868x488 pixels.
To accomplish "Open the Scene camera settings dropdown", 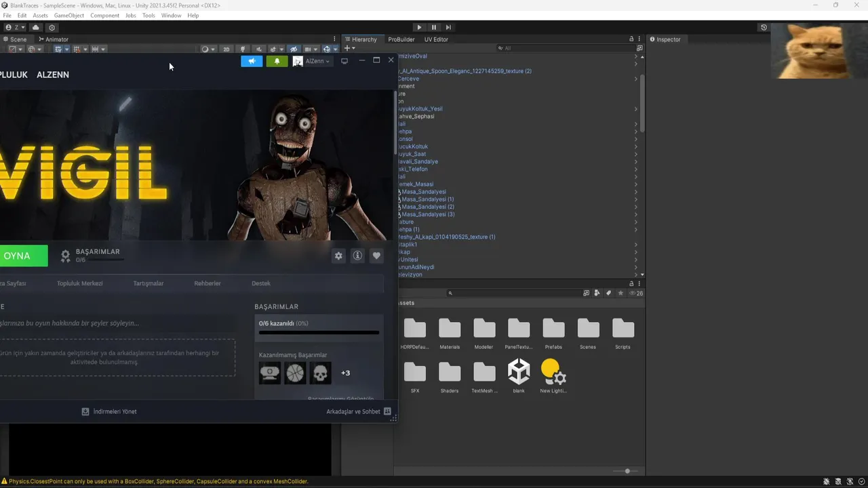I will click(311, 49).
